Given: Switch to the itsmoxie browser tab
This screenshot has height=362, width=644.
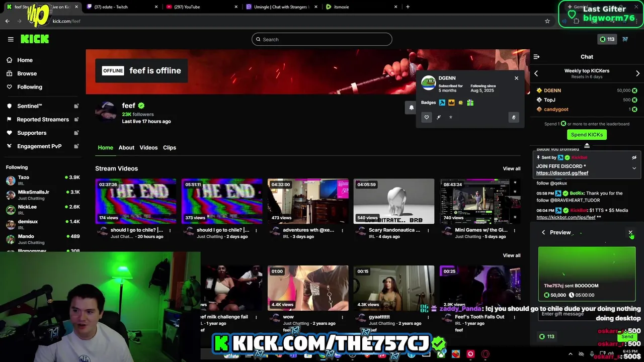Looking at the screenshot, I should coord(360,7).
